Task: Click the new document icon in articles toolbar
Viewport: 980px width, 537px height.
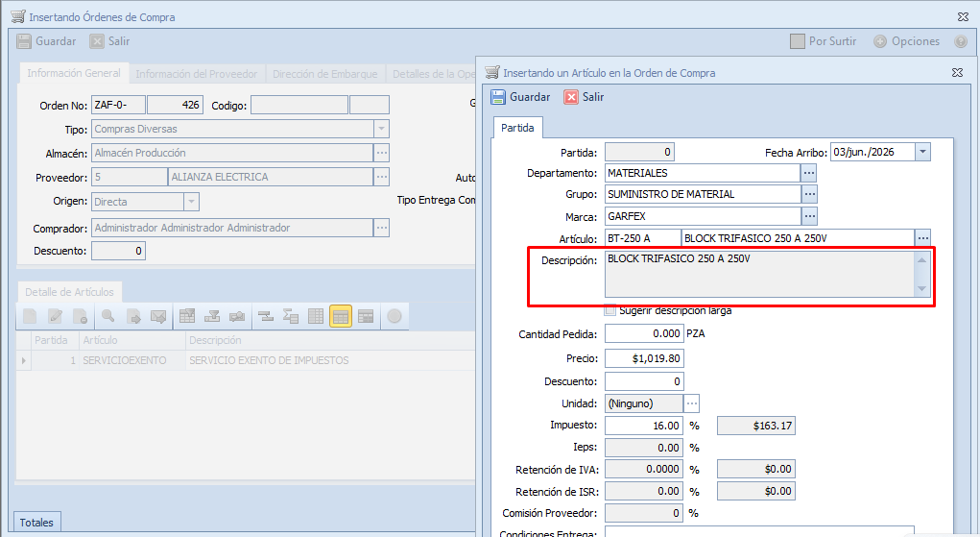Action: 30,316
